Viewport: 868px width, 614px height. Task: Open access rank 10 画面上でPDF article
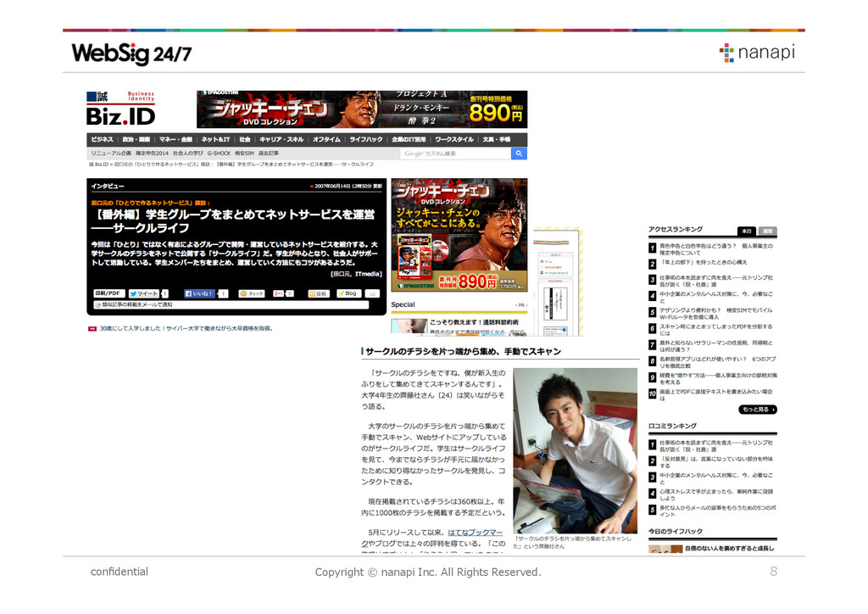(x=715, y=394)
